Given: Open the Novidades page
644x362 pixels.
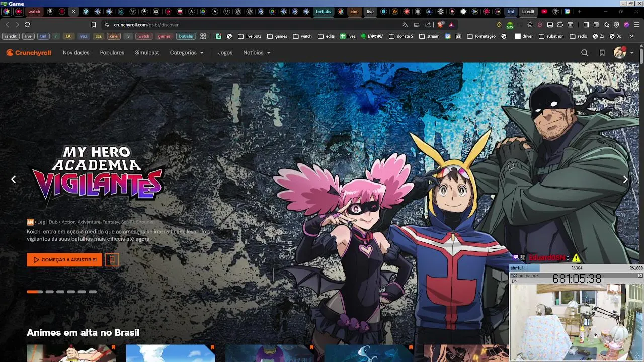Looking at the screenshot, I should tap(76, 53).
